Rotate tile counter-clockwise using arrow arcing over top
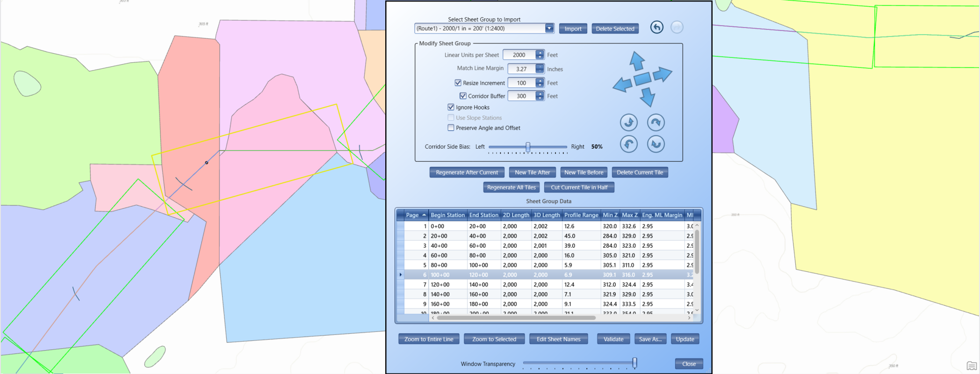The width and height of the screenshot is (980, 374). (x=629, y=144)
